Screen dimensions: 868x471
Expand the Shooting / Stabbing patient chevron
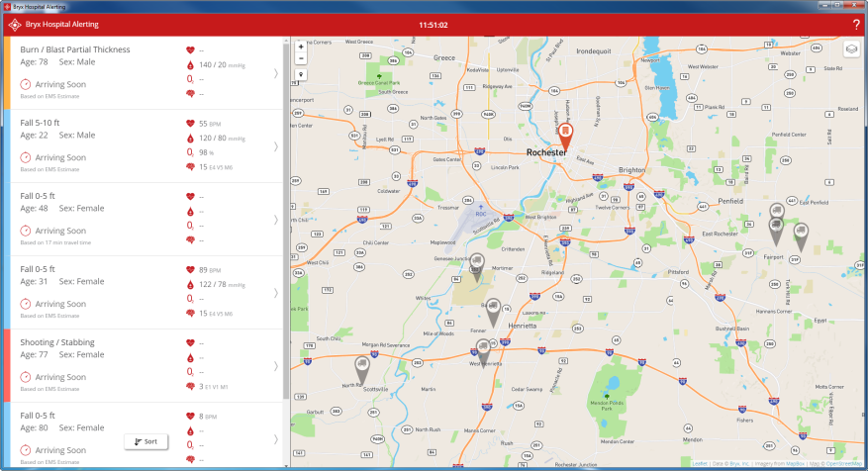275,366
